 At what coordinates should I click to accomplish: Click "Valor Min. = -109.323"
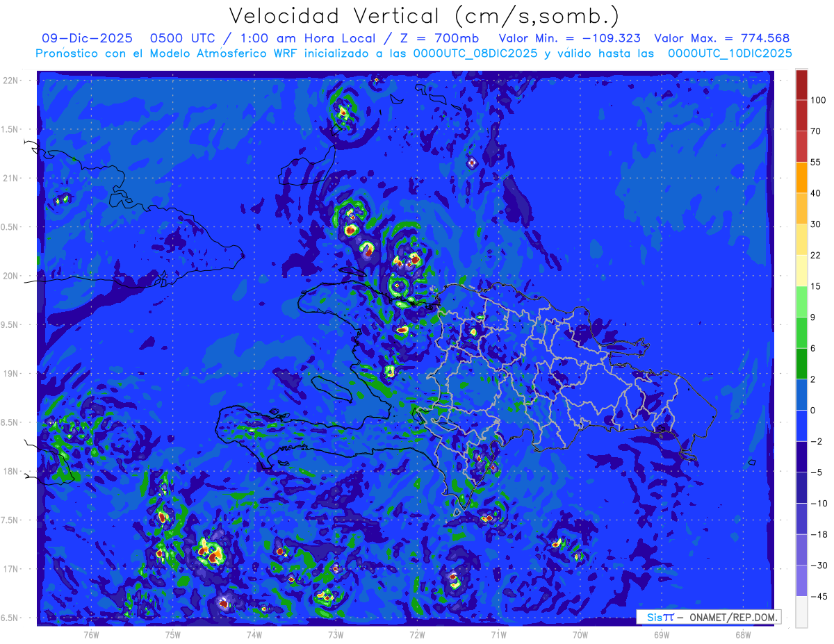pos(570,38)
